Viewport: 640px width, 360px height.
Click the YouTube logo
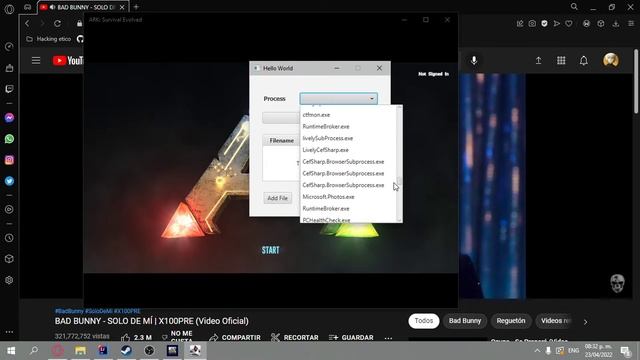pos(68,60)
